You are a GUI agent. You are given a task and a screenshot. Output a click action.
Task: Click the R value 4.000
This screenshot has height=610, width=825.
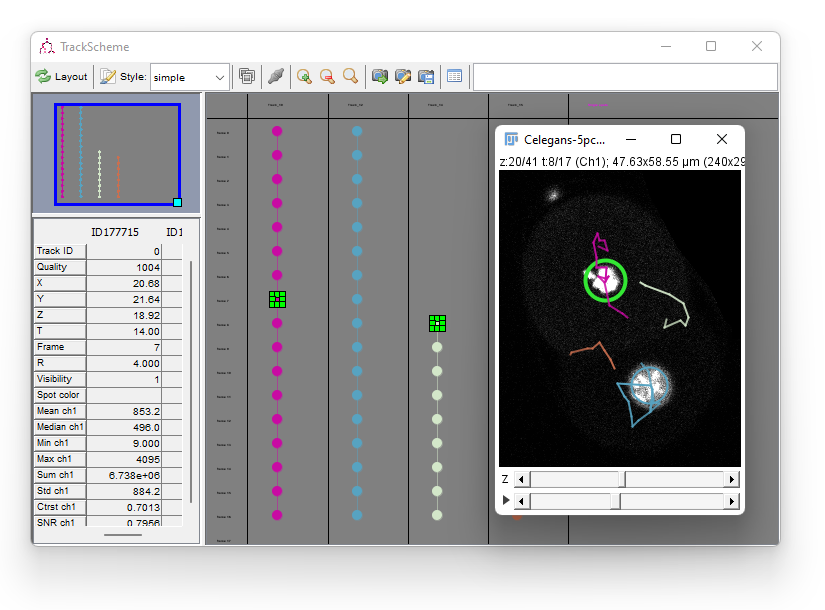coord(124,364)
